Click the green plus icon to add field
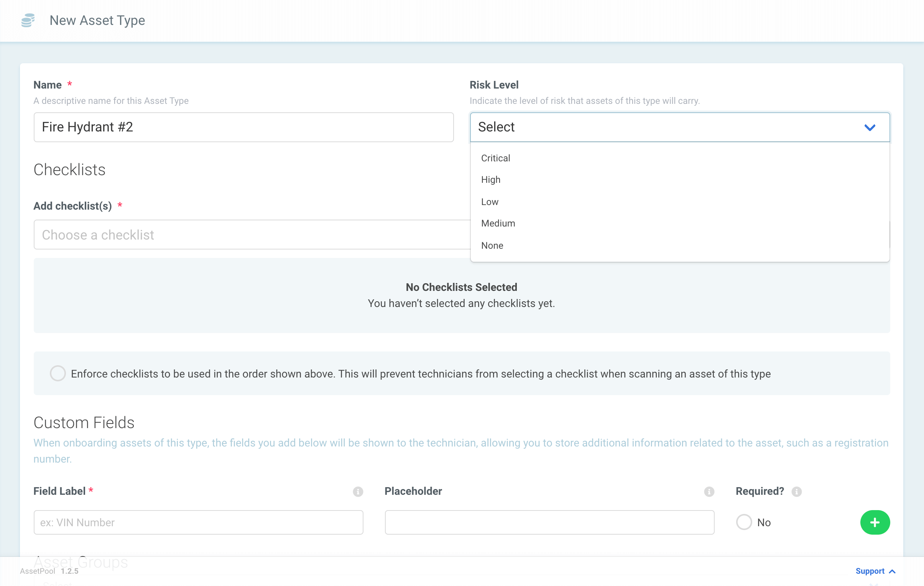The image size is (924, 586). point(875,522)
